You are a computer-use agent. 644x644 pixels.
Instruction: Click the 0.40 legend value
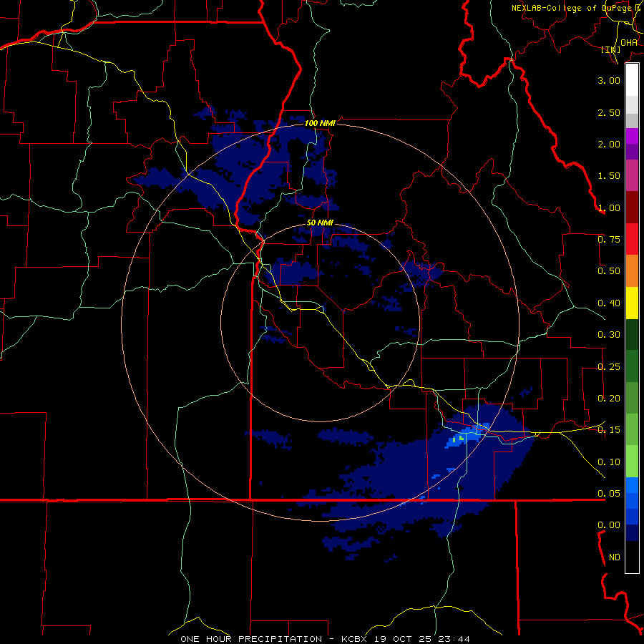609,303
